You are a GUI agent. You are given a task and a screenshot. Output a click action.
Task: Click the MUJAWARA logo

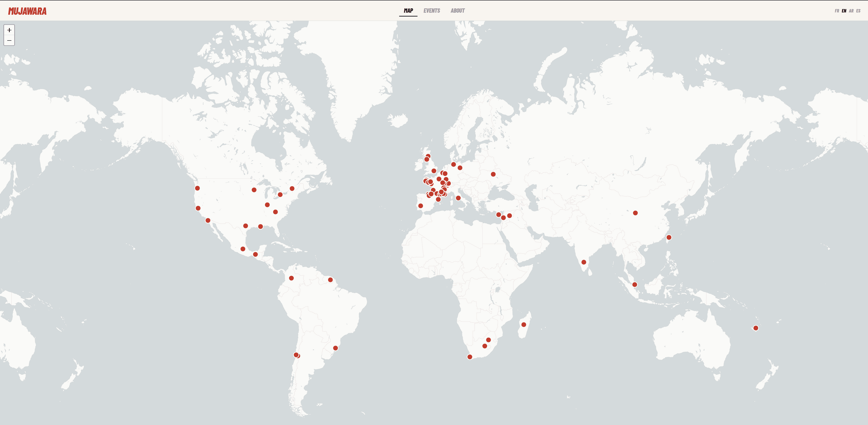[27, 11]
